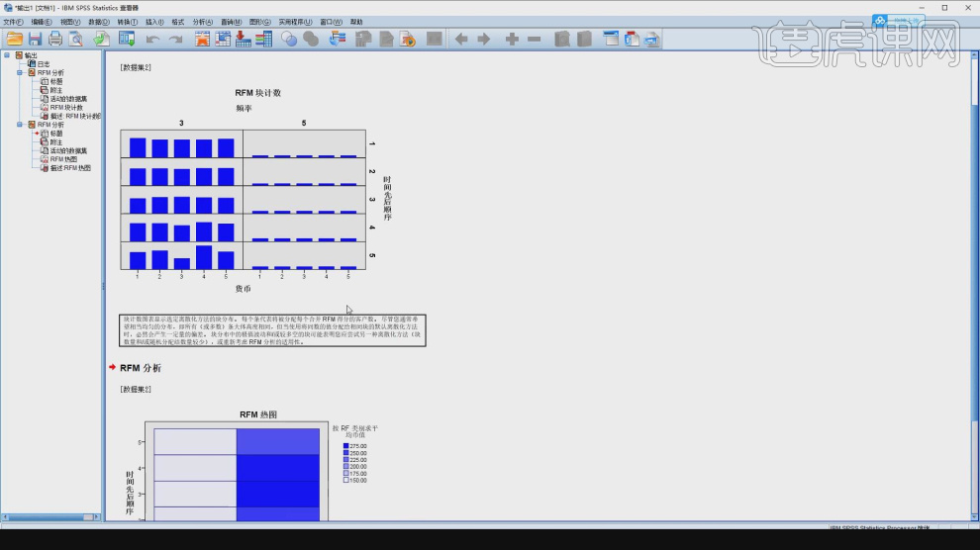Click the RFM 分析 heading in output

(141, 368)
